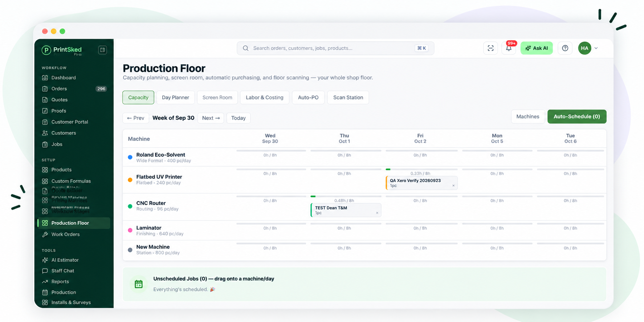Open the TEST Dean T&M job card
644x322 pixels.
[x=346, y=210]
